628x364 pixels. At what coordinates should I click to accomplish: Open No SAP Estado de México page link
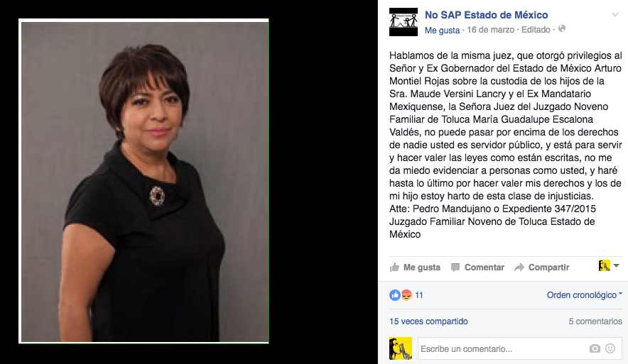coord(486,15)
